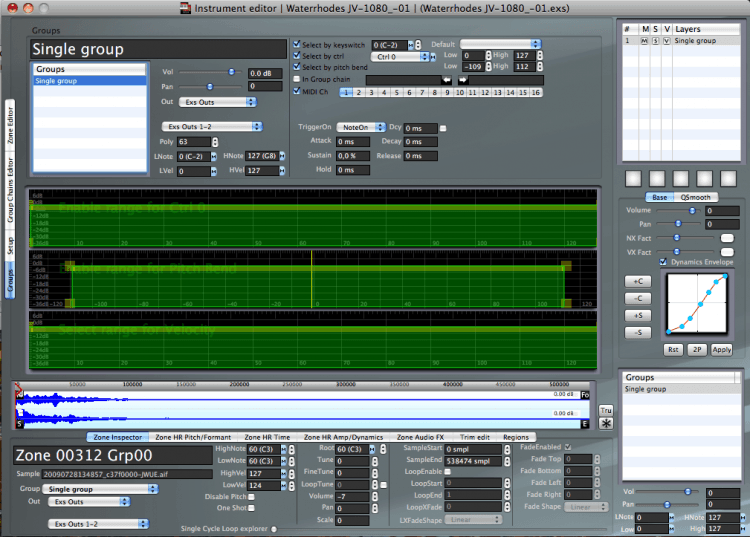
Task: Open the zone Exs Outs 1-2 dropdown
Action: 99,524
